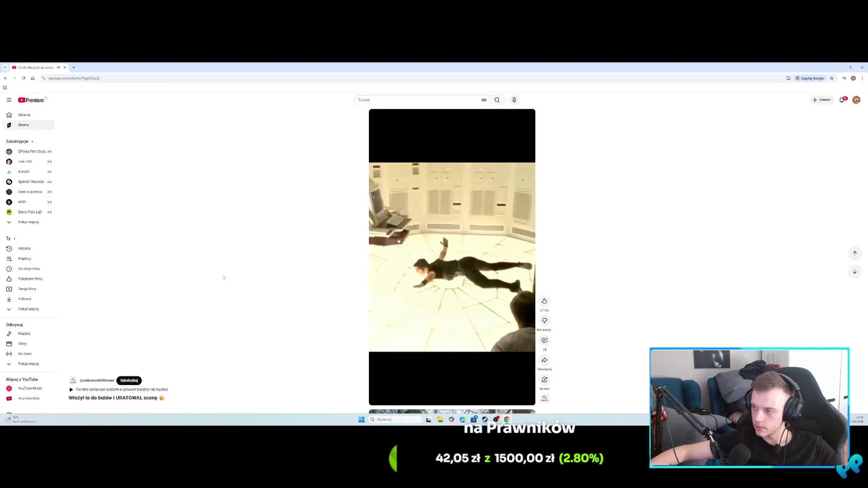Screen dimensions: 868x488
Task: Open the notifications bell
Action: coord(842,100)
